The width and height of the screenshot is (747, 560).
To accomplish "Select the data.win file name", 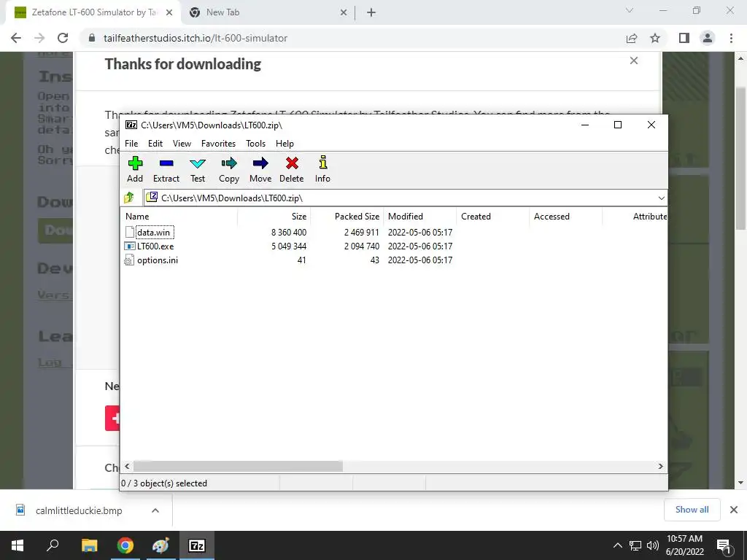I will point(153,233).
